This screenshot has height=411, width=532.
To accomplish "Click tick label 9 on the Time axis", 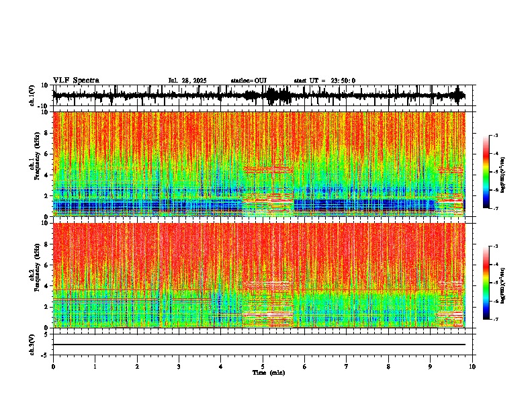I will [x=430, y=367].
